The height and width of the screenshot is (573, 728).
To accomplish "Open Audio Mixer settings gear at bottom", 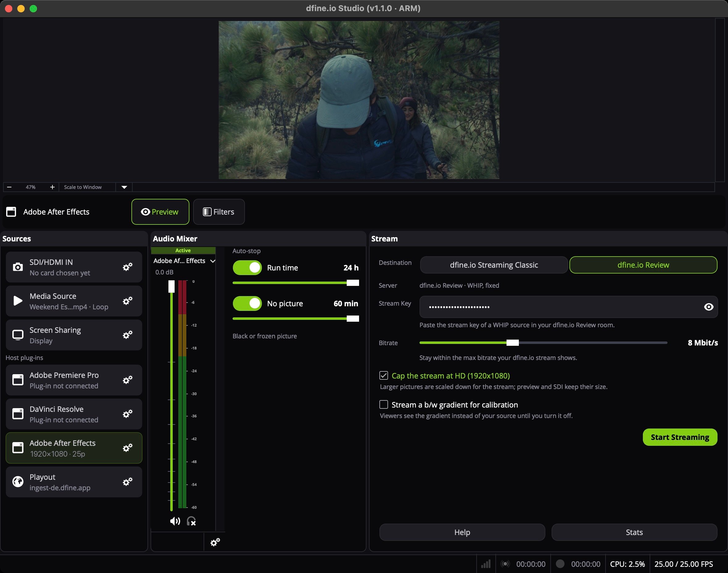I will pyautogui.click(x=215, y=542).
